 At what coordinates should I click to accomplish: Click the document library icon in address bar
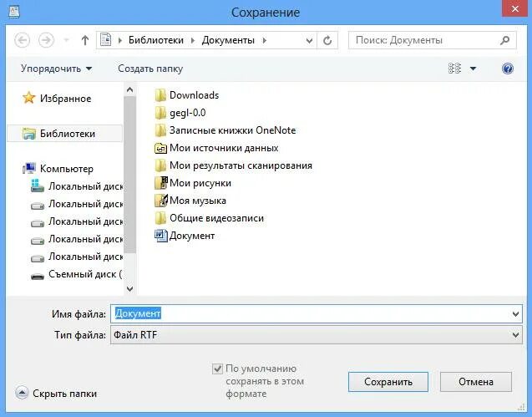point(106,40)
